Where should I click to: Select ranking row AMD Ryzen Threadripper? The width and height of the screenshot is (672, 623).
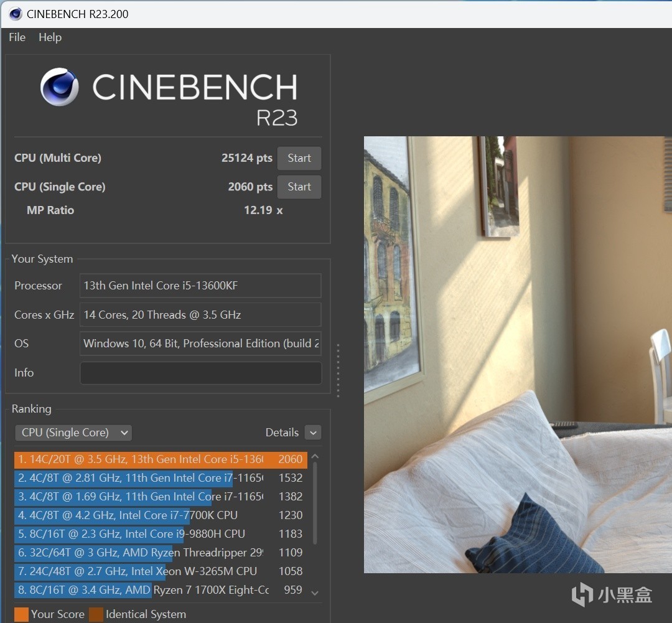pos(161,553)
